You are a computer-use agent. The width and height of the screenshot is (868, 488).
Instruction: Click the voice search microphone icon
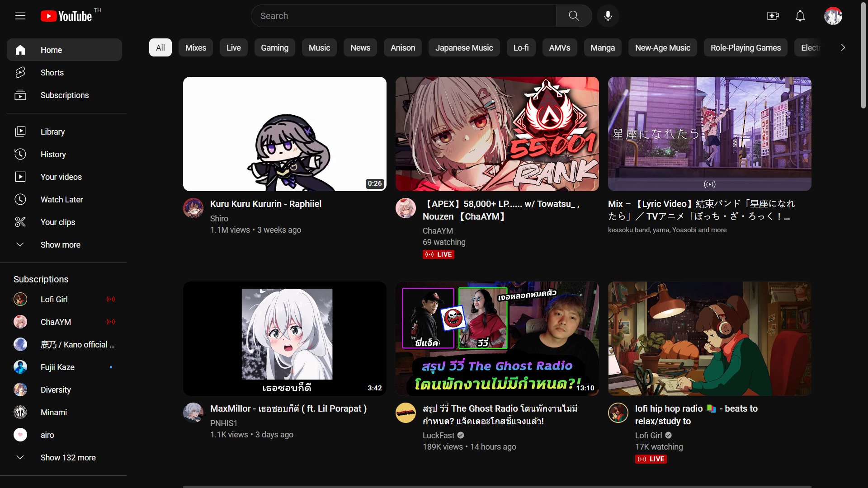[x=608, y=16]
